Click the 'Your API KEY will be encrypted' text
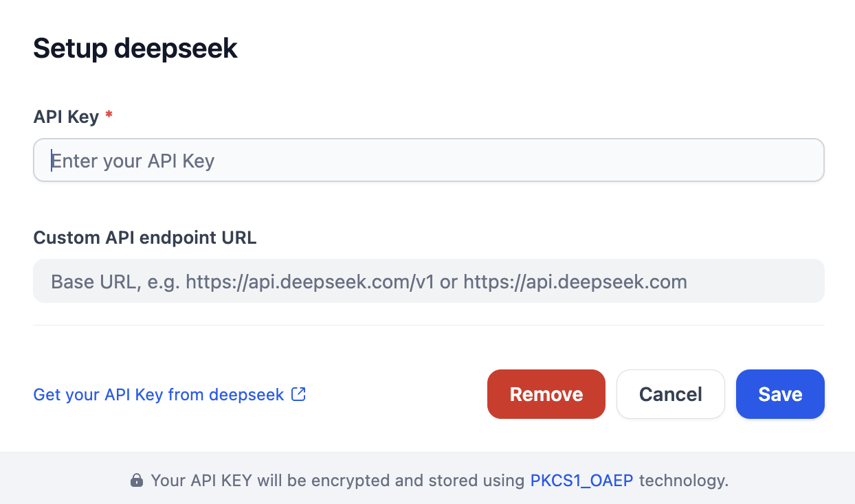 click(337, 480)
